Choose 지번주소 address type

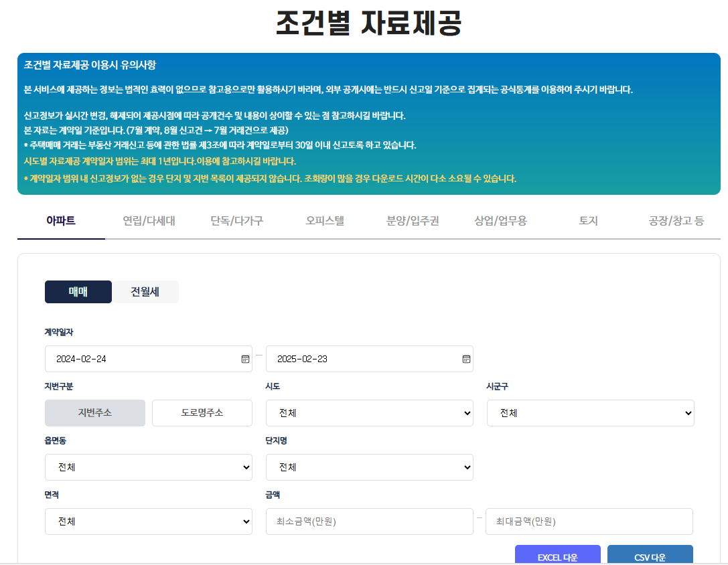(x=94, y=413)
